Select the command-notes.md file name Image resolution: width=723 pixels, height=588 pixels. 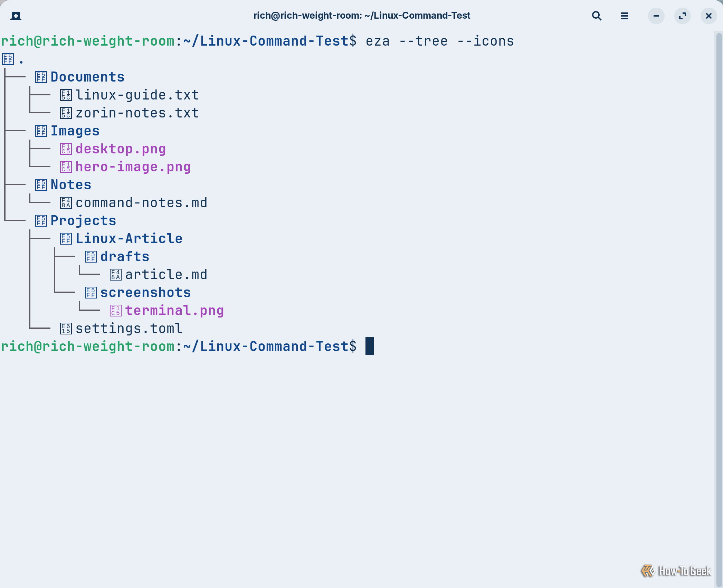coord(141,203)
